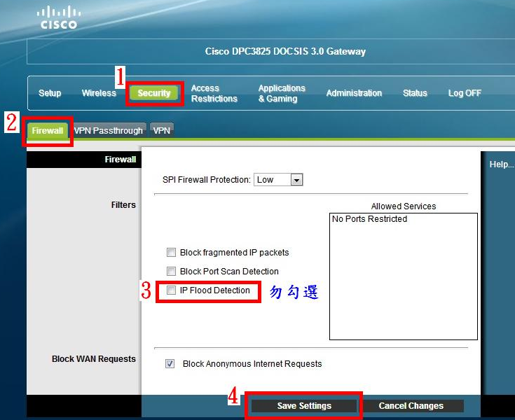Open Applications & Gaming section

click(282, 94)
